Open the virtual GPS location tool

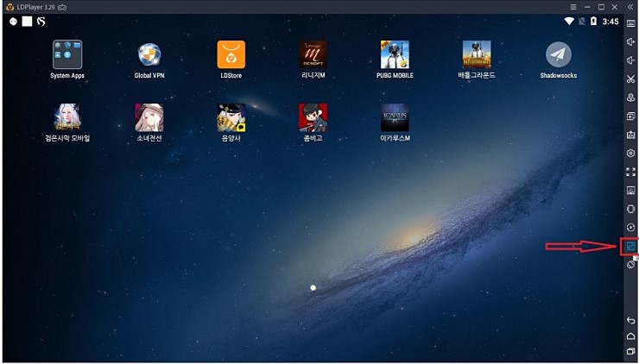(630, 97)
